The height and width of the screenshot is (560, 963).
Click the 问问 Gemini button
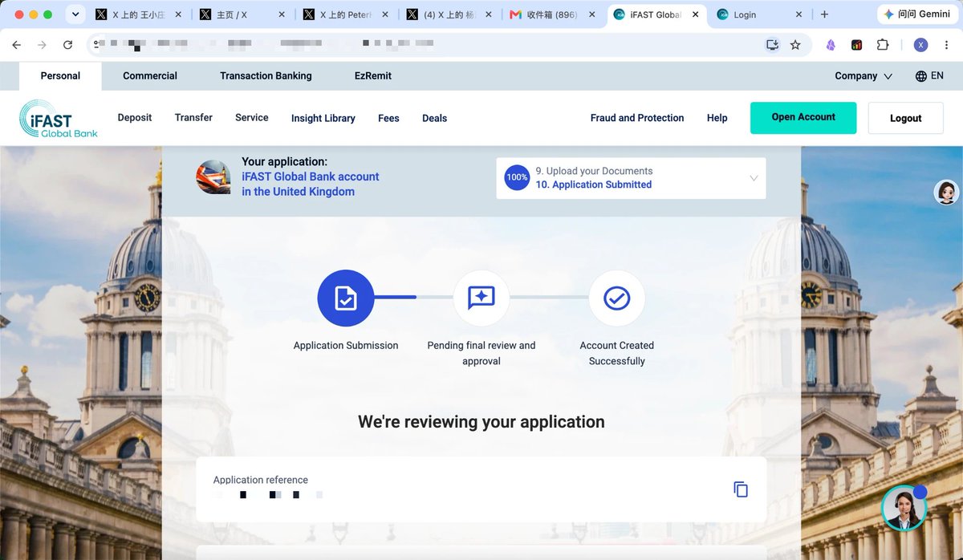pos(916,14)
